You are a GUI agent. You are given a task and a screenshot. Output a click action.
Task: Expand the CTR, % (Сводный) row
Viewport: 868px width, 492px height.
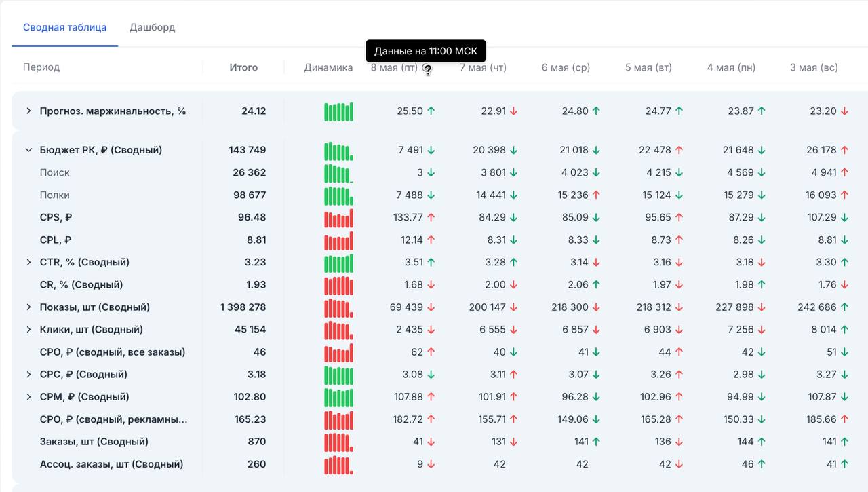(28, 262)
